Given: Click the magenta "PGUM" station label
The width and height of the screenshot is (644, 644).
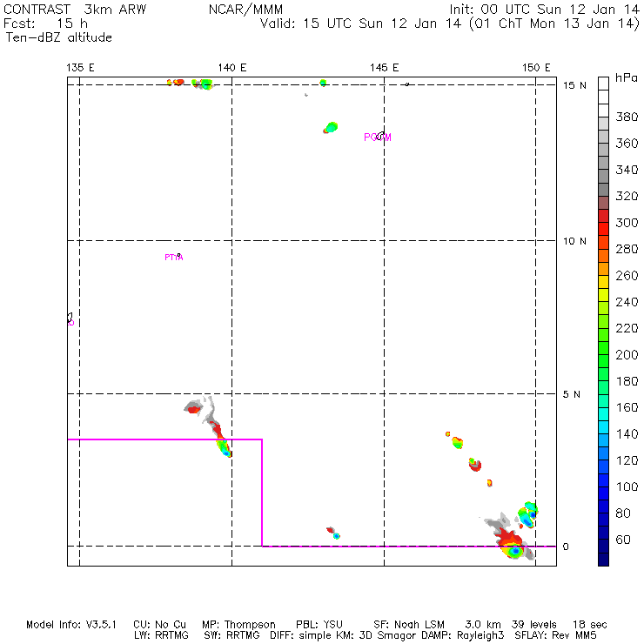Looking at the screenshot, I should click(x=378, y=138).
